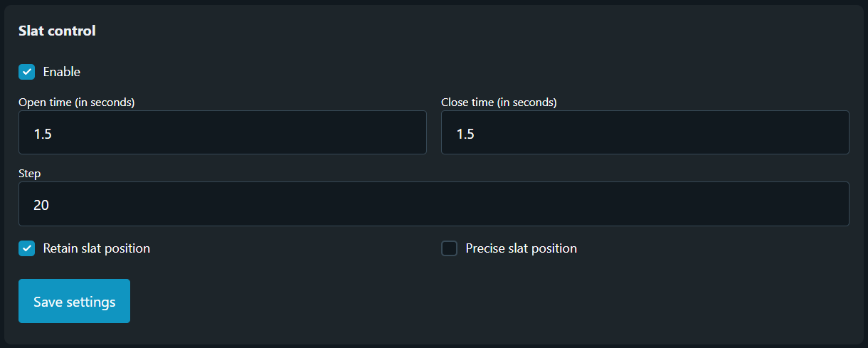Click the "Retain slat position" label text
Viewport: 868px width, 348px height.
point(97,248)
